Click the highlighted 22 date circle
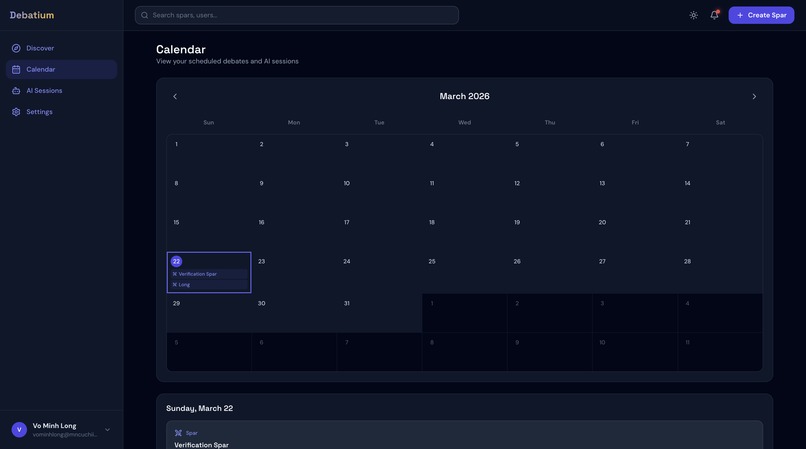 176,261
